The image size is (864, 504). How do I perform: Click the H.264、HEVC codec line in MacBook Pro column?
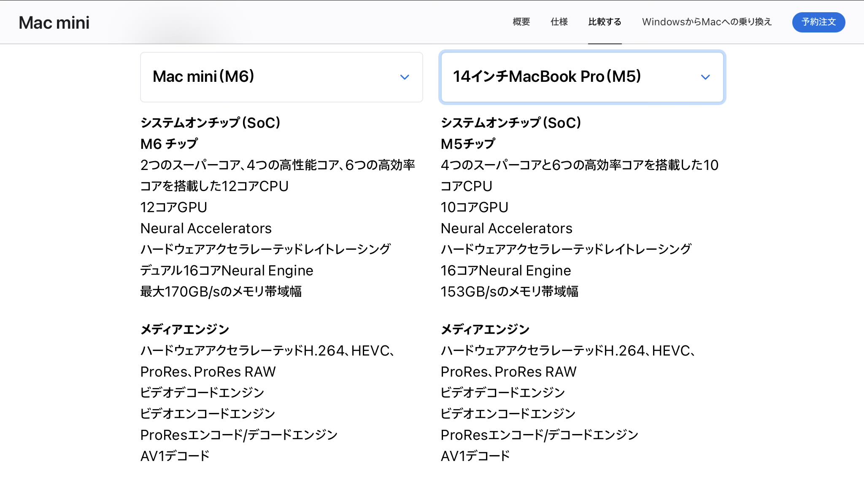568,361
